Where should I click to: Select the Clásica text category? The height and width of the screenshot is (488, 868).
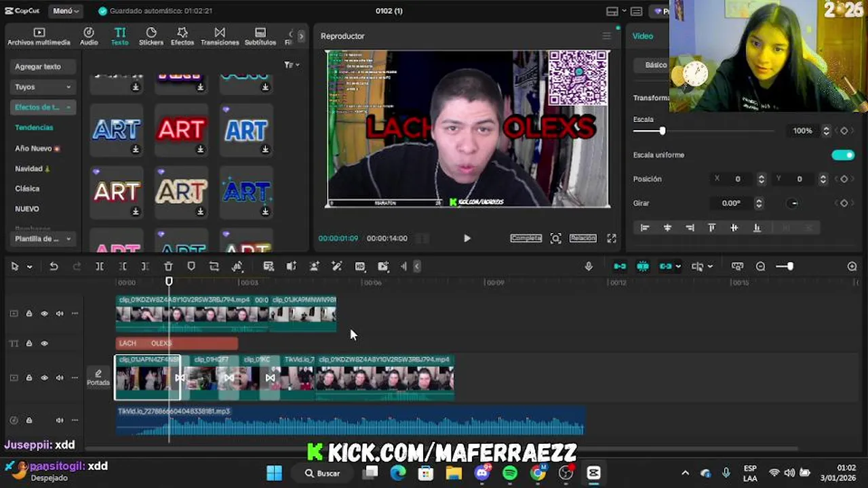click(27, 188)
